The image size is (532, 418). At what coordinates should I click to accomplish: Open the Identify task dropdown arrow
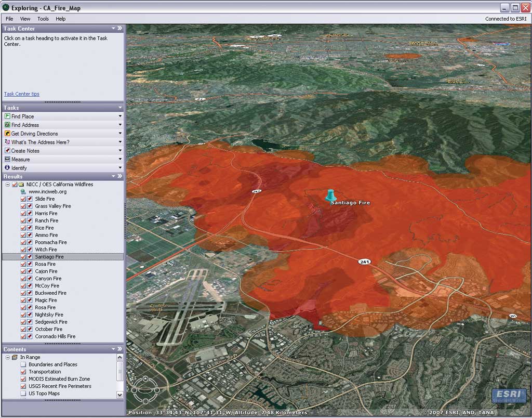coord(120,168)
